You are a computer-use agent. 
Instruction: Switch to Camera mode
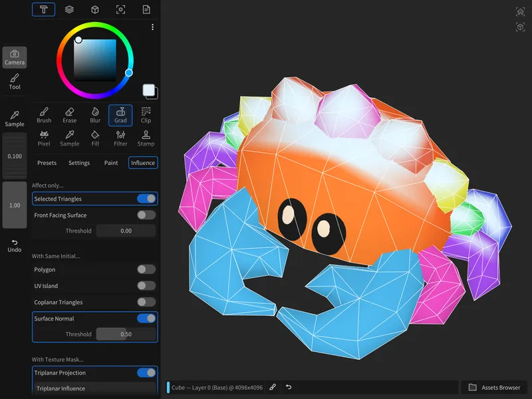click(15, 58)
